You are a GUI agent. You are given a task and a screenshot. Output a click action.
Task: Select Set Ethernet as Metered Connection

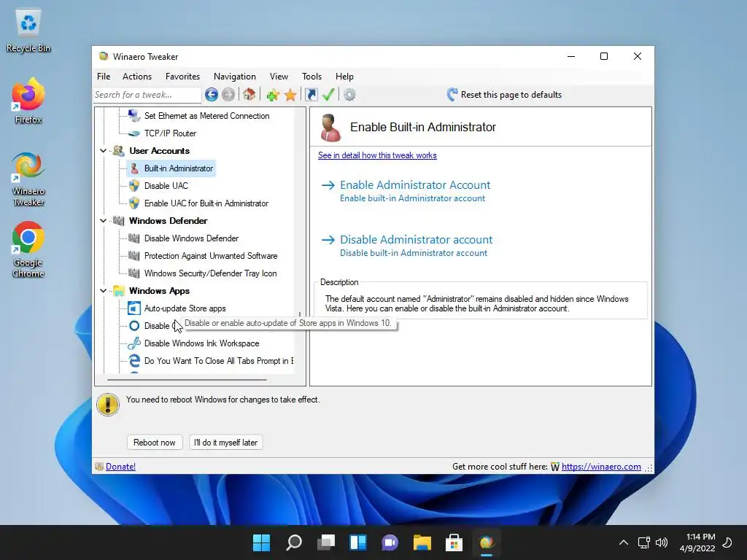point(206,116)
